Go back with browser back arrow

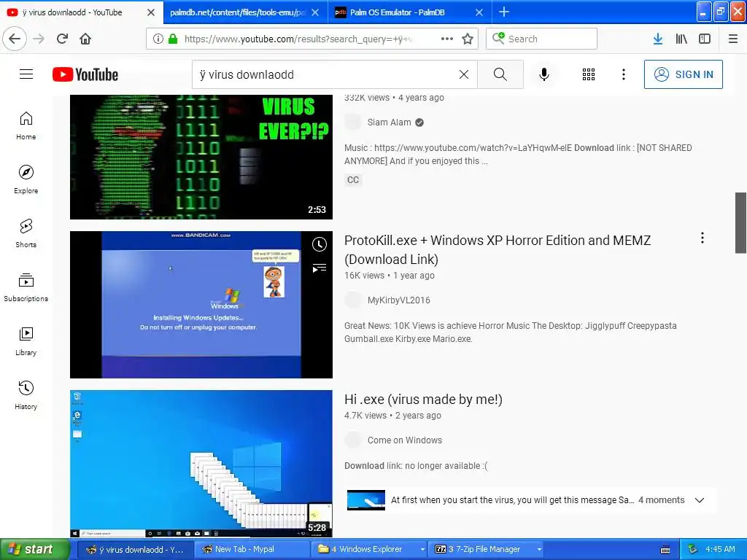[15, 39]
